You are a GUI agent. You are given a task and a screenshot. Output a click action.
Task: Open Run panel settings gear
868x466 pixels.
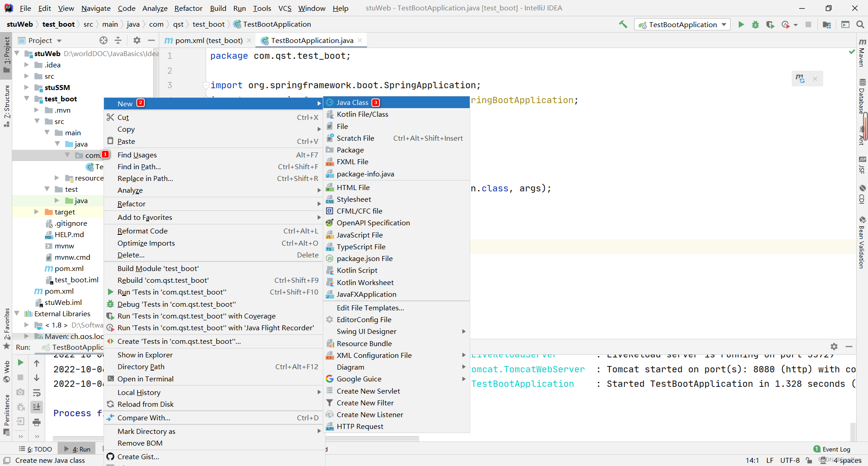(834, 347)
